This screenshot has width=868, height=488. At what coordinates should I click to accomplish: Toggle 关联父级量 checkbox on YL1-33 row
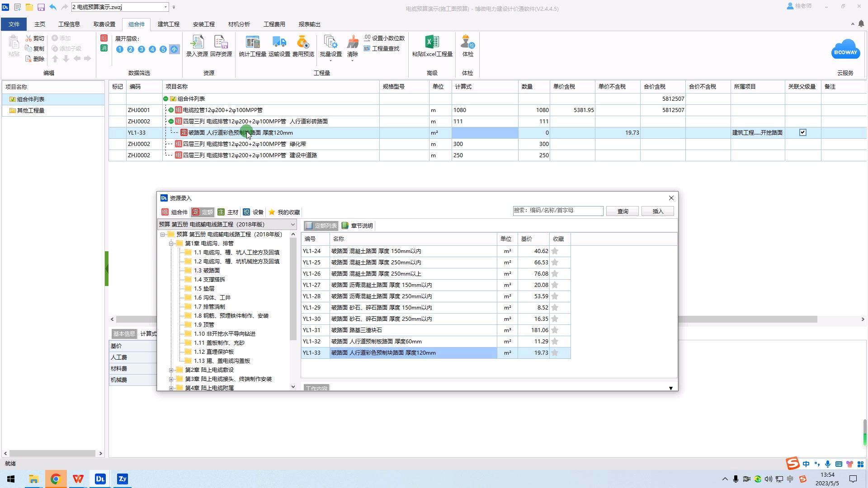coord(803,132)
